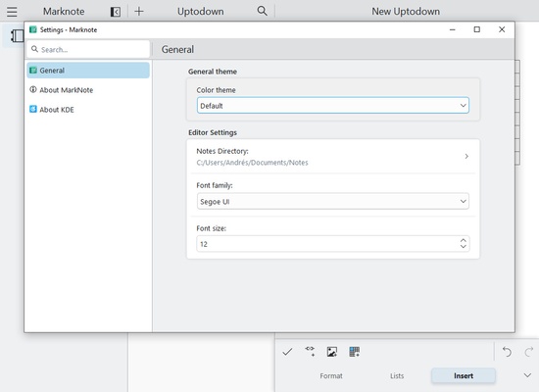
Task: Insert an image with the picture icon
Action: click(331, 352)
